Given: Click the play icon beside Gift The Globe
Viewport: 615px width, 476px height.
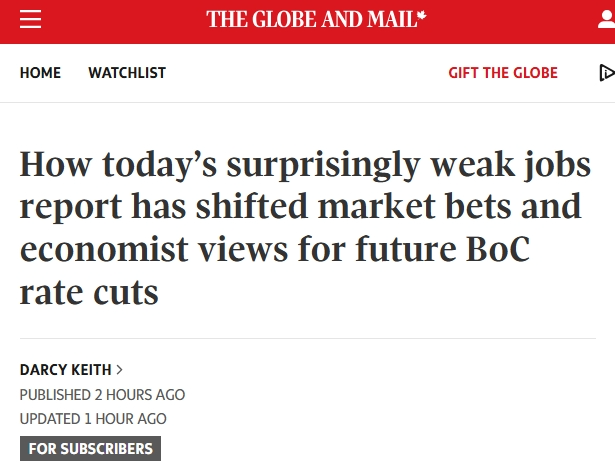Looking at the screenshot, I should click(607, 73).
